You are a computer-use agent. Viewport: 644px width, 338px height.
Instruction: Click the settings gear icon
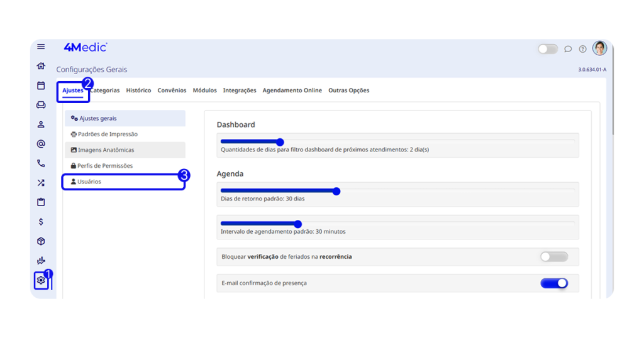[41, 280]
